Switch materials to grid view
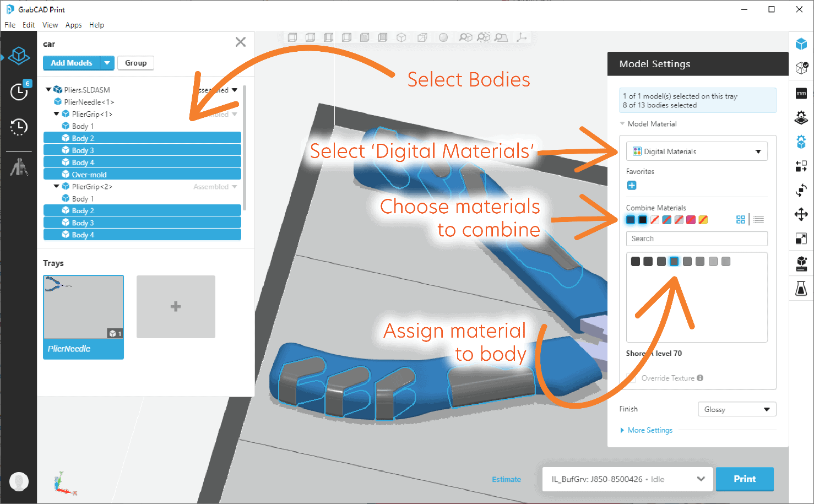Viewport: 814px width, 504px height. [741, 220]
